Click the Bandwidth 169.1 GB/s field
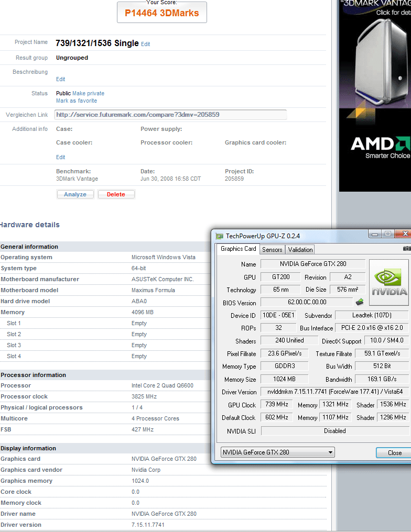 pos(382,379)
